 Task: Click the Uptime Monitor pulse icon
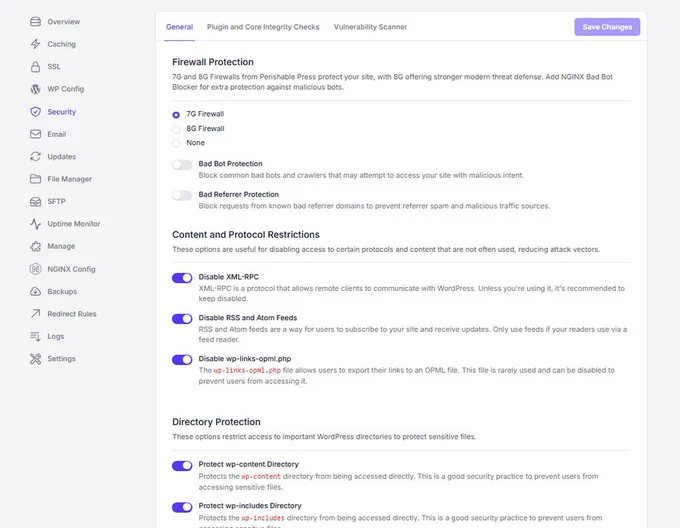[36, 224]
